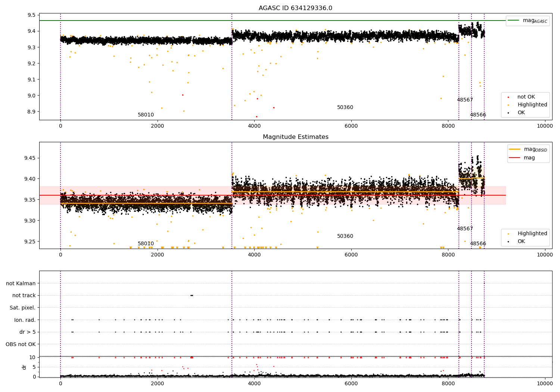560x392 pixels.
Task: Click the 8.9 y-tick on top plot
Action: (31, 112)
